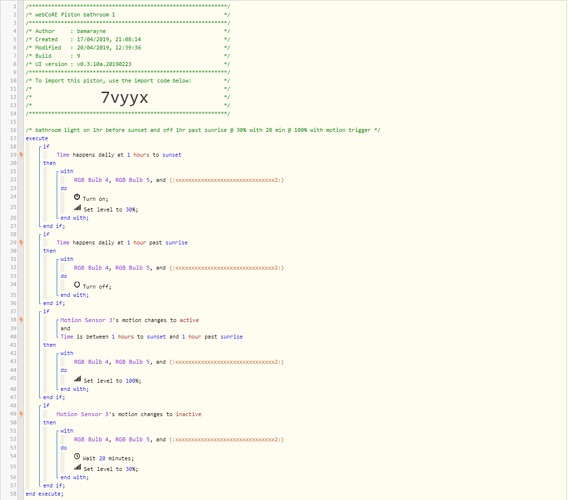This screenshot has width=571, height=500.
Task: Select the Motion Sensor 3 changes to active condition
Action: pos(129,320)
